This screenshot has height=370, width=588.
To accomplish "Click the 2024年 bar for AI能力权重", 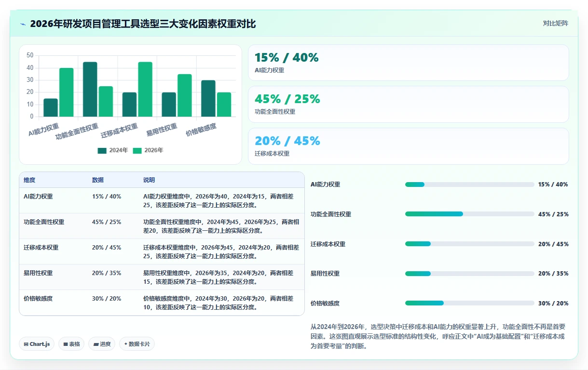I will 51,107.
